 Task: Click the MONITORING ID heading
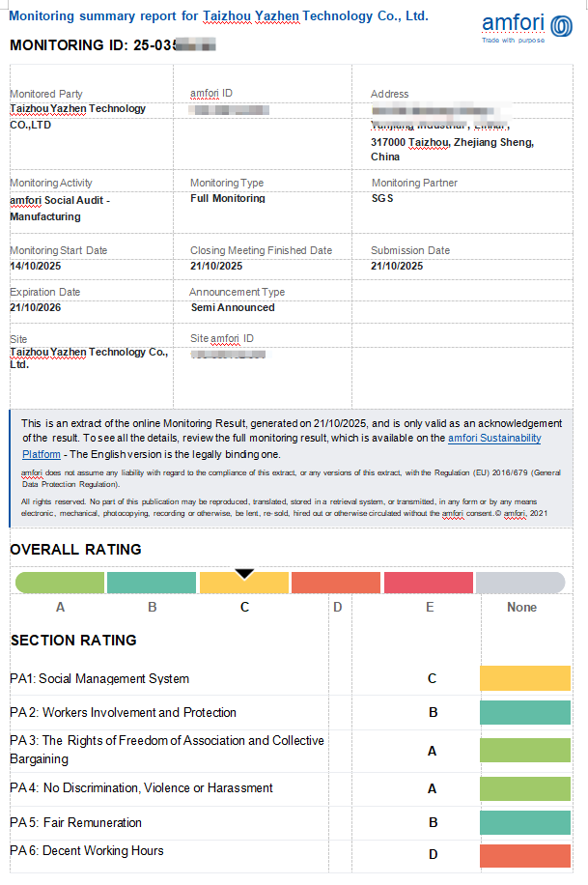112,45
